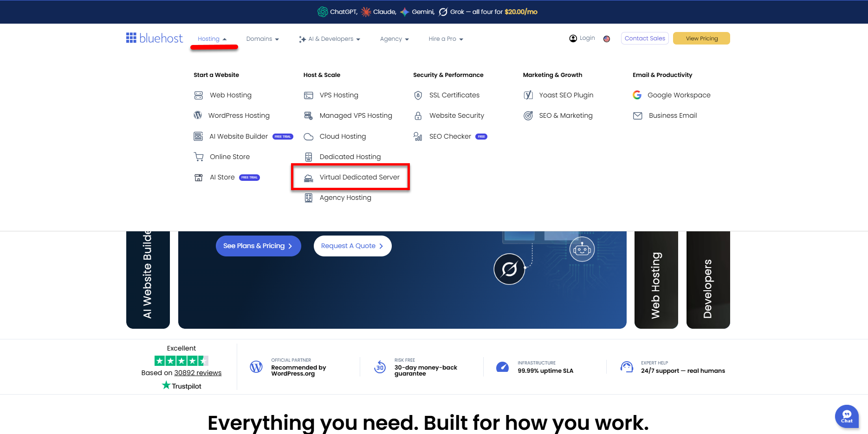Screen dimensions: 868x434
Task: Click the Yoast SEO Plugin icon
Action: [528, 95]
